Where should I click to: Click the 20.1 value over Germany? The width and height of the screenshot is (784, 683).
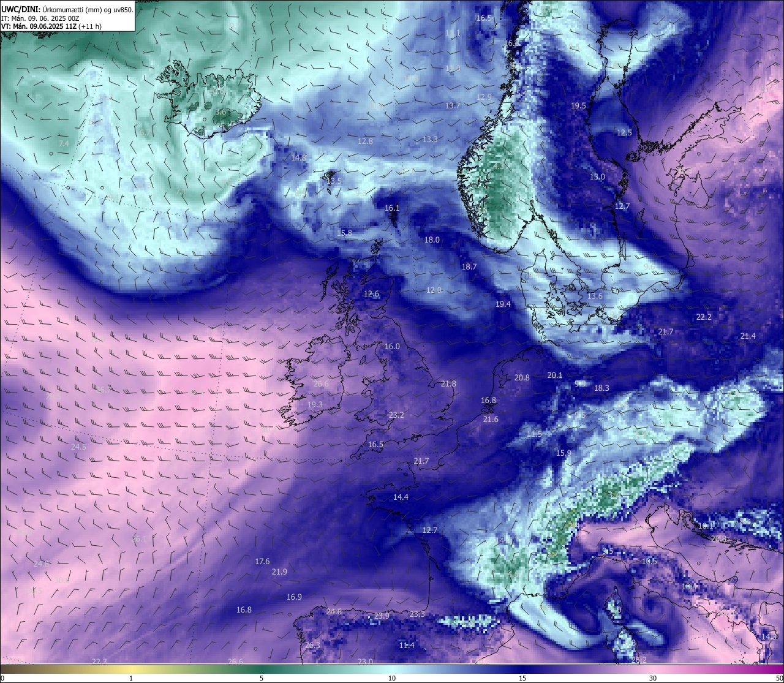tap(554, 375)
